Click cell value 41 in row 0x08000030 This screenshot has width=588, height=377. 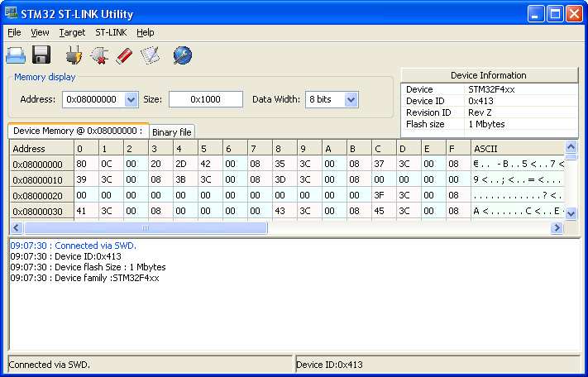click(x=86, y=211)
